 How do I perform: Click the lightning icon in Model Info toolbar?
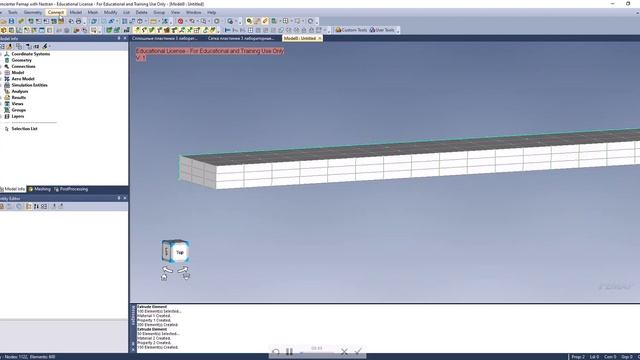click(45, 47)
